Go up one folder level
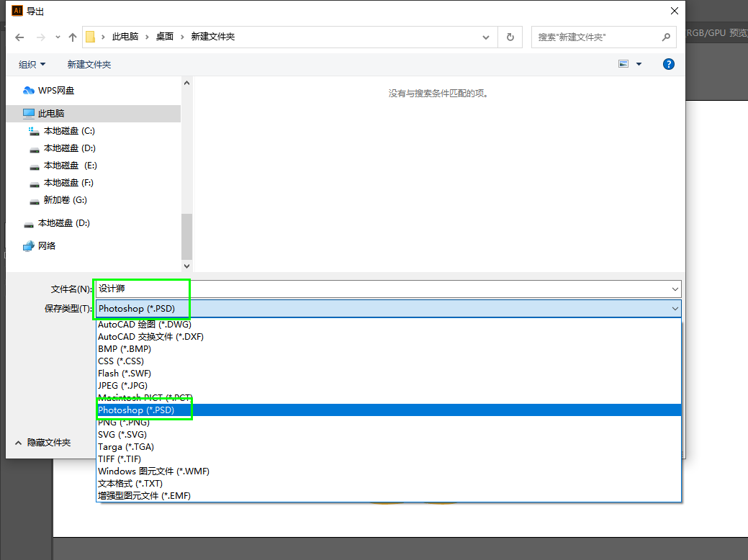748x560 pixels. [x=73, y=37]
